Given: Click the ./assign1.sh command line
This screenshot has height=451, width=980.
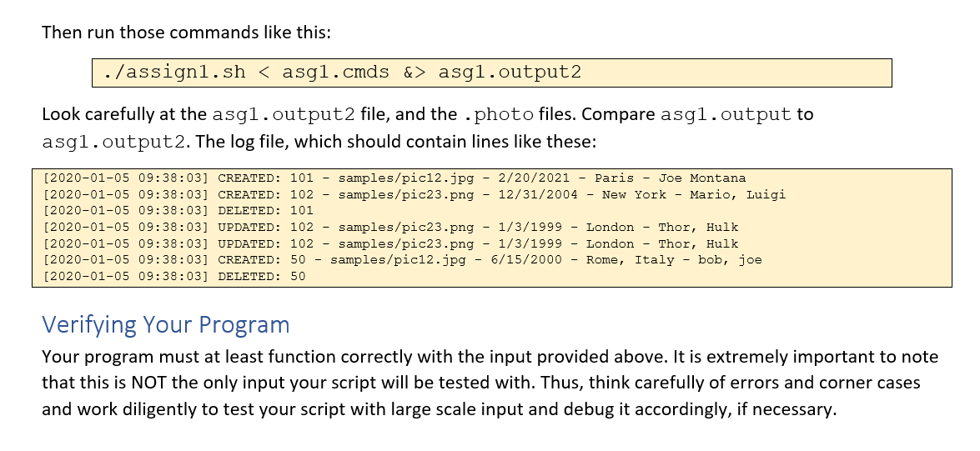Looking at the screenshot, I should click(343, 72).
